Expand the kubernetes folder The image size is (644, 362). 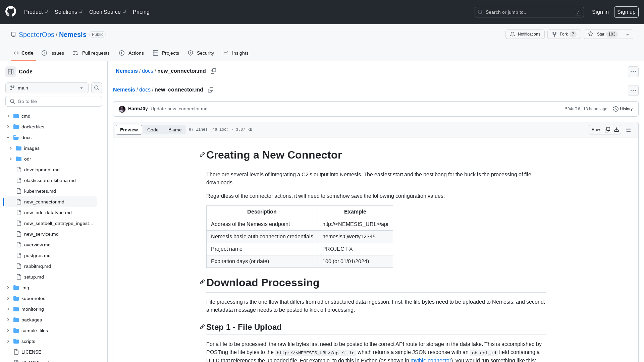8,298
